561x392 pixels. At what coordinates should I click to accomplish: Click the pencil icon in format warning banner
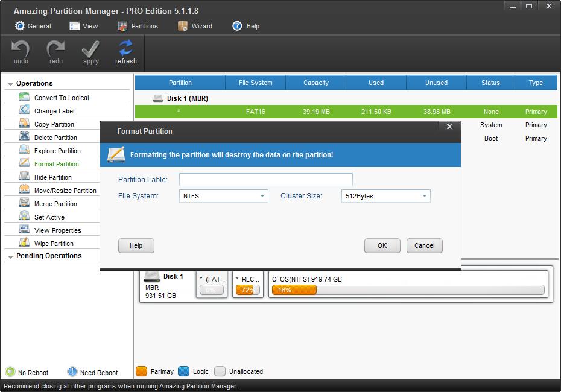click(116, 154)
